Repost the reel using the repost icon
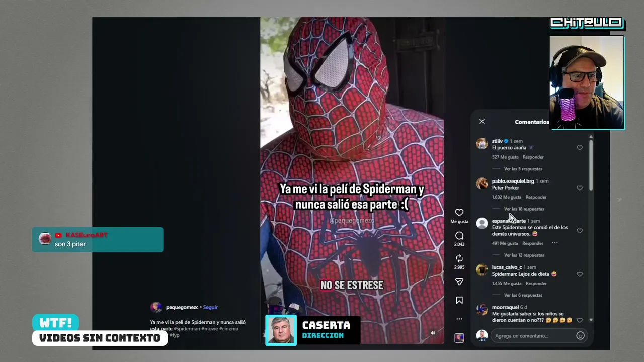This screenshot has height=362, width=644. pyautogui.click(x=459, y=258)
